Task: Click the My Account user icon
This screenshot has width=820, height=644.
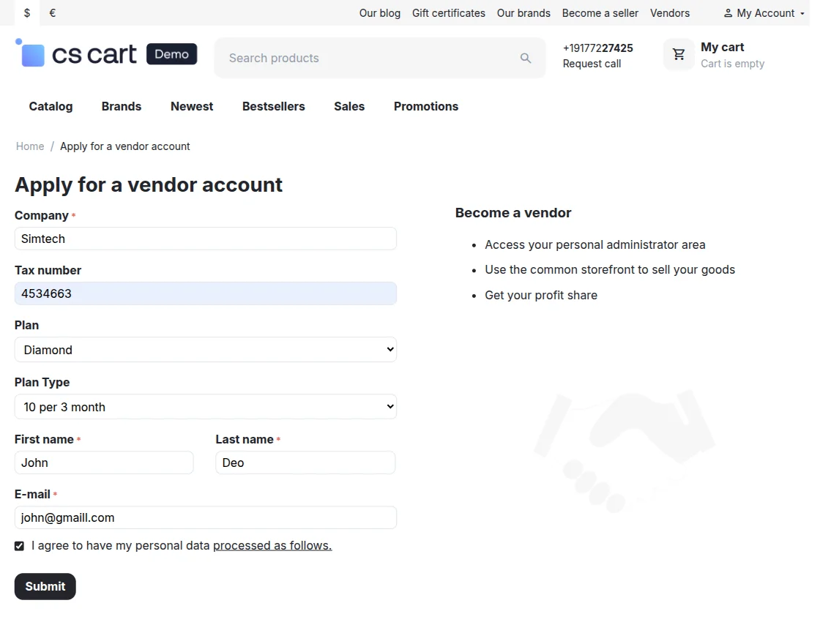Action: coord(727,12)
